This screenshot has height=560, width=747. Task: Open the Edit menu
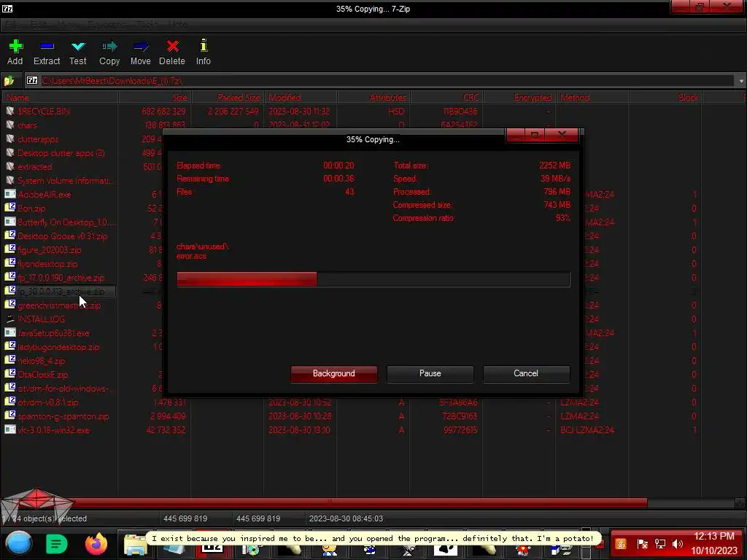pyautogui.click(x=39, y=24)
